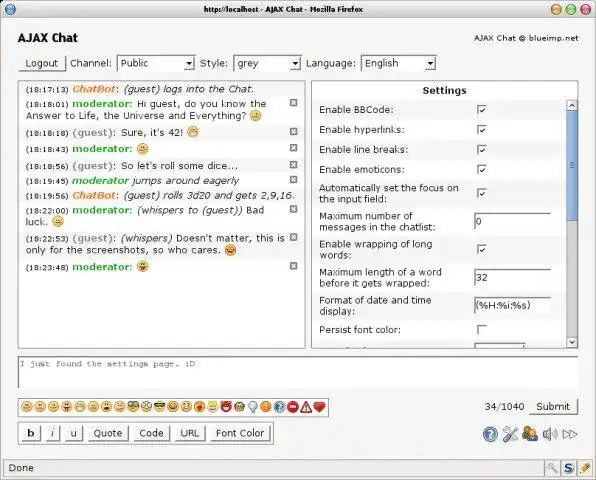This screenshot has width=596, height=480.
Task: Click the pencil icon in status bar
Action: [585, 468]
